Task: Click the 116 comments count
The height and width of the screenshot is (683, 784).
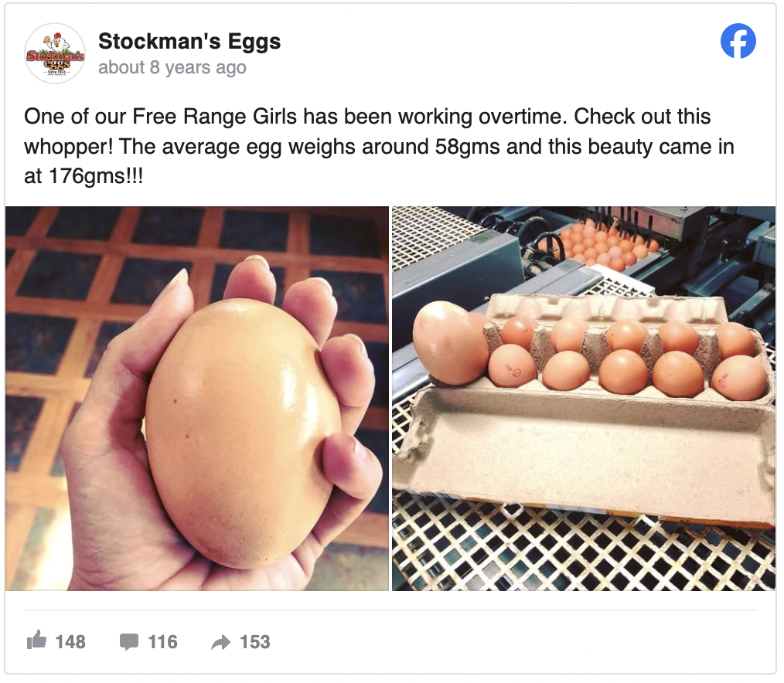Action: 162,641
